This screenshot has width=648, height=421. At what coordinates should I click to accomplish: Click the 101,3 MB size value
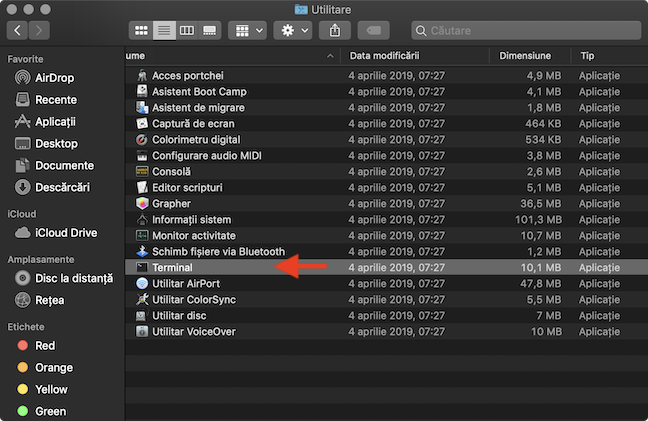(x=538, y=219)
